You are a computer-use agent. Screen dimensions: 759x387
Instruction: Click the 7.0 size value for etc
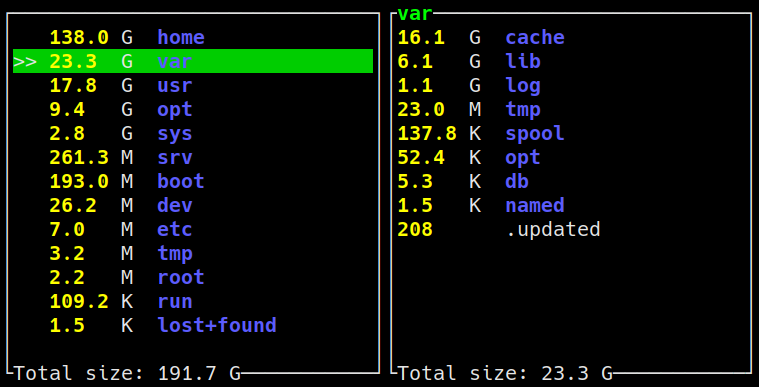(67, 229)
